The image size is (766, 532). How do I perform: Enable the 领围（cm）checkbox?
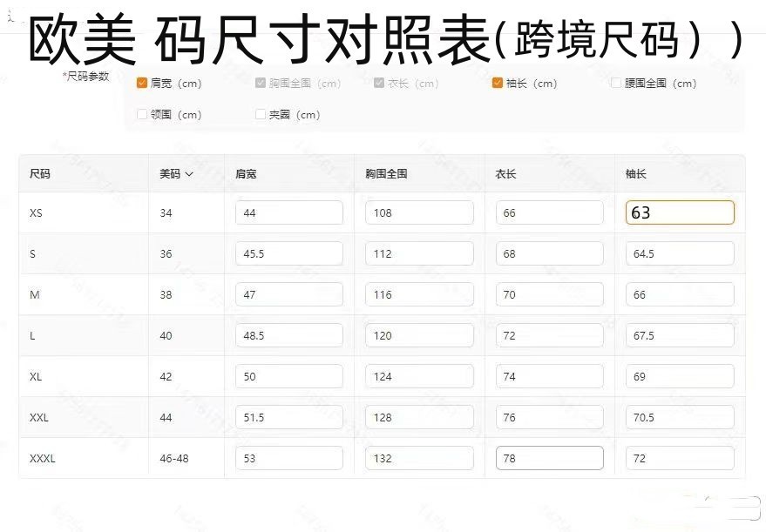142,114
